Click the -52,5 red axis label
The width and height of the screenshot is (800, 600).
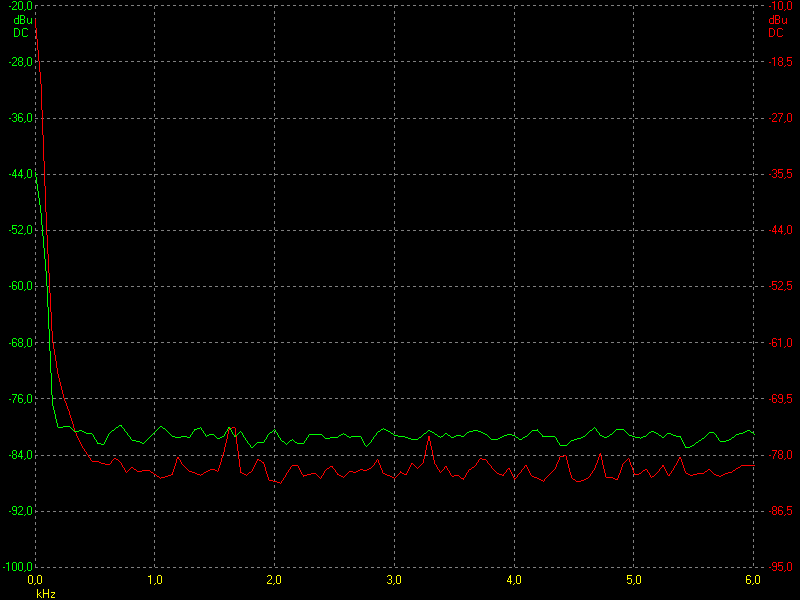click(780, 286)
